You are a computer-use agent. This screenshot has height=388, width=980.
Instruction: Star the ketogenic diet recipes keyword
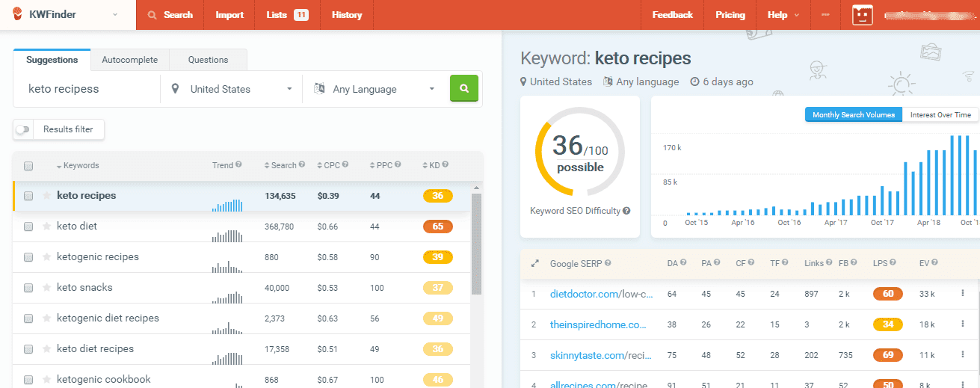click(47, 318)
